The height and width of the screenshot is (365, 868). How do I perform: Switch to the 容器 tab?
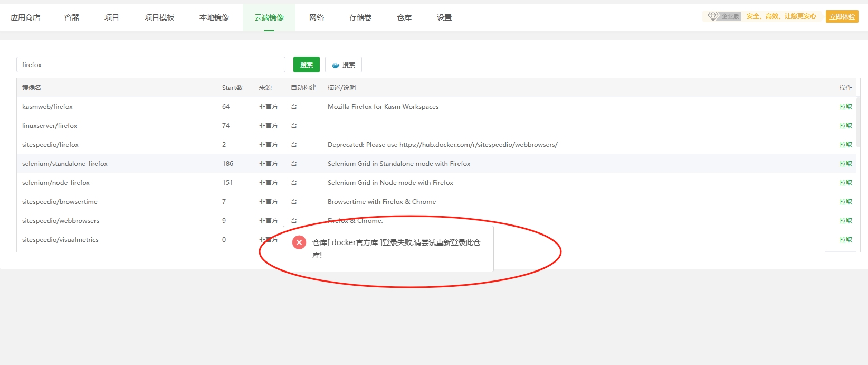pyautogui.click(x=72, y=17)
